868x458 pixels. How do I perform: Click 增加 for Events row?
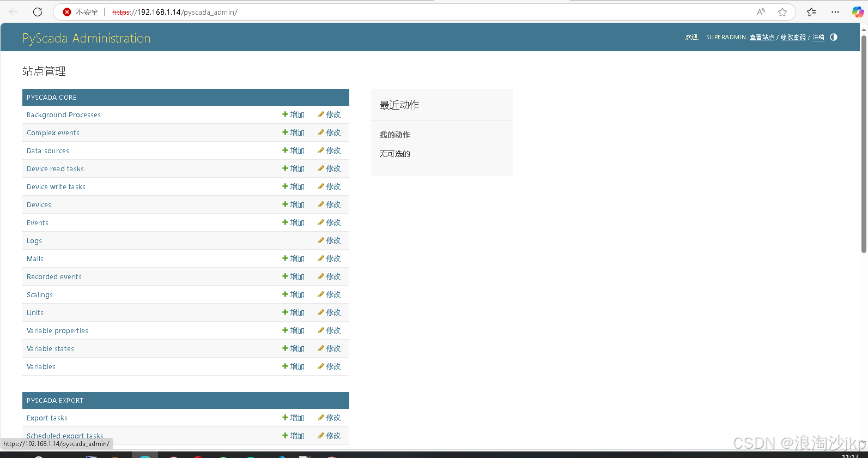293,222
